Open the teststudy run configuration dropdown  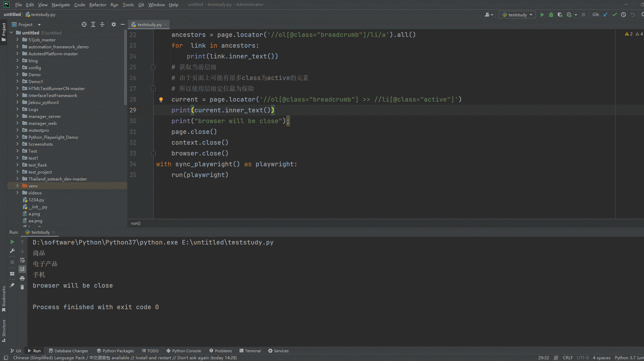pyautogui.click(x=517, y=15)
